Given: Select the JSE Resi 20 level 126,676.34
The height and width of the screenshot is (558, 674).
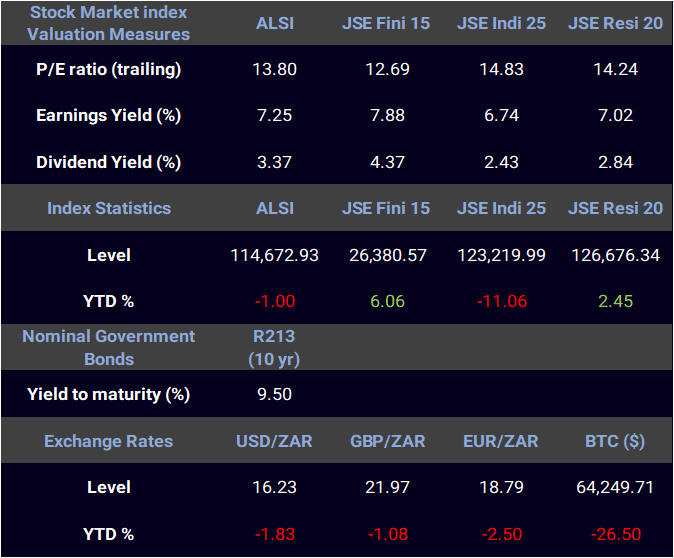Looking at the screenshot, I should (616, 255).
